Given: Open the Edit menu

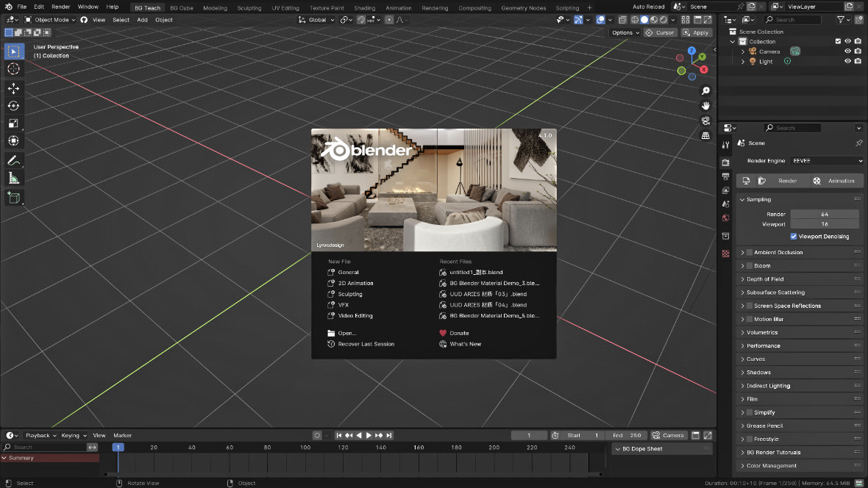Looking at the screenshot, I should click(x=39, y=7).
